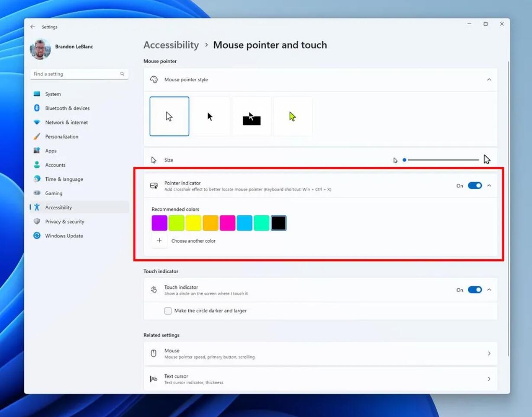
Task: Pick the purple recommended color swatch
Action: point(159,223)
